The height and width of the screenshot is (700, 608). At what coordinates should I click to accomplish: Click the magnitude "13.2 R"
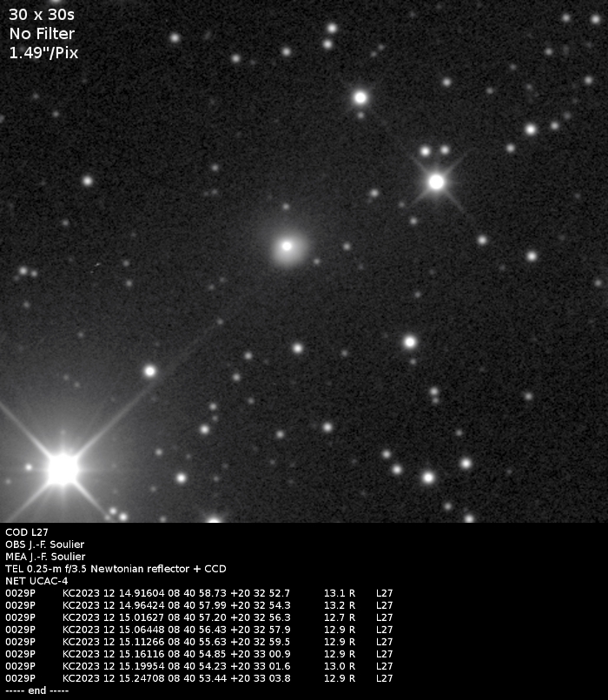[340, 605]
